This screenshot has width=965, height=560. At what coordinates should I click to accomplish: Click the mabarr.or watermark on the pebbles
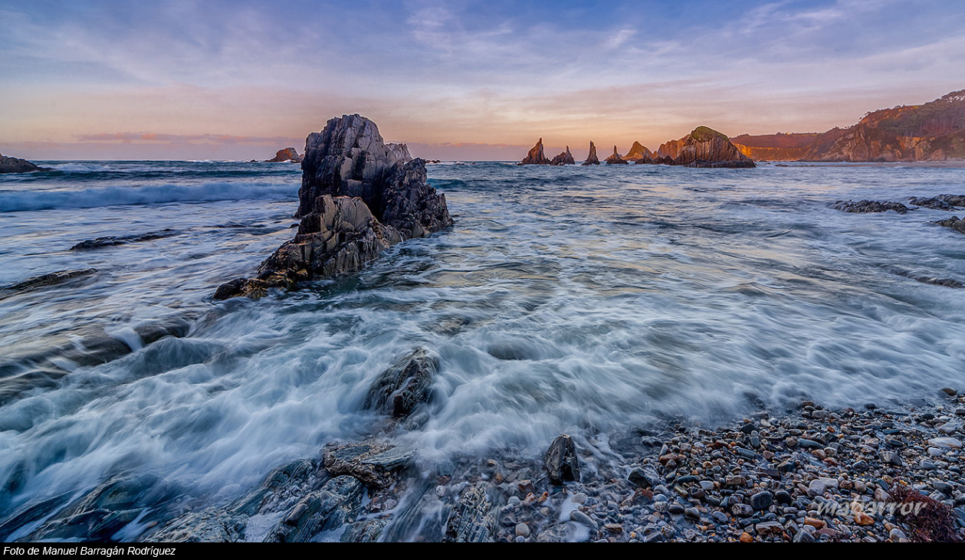[x=871, y=507]
